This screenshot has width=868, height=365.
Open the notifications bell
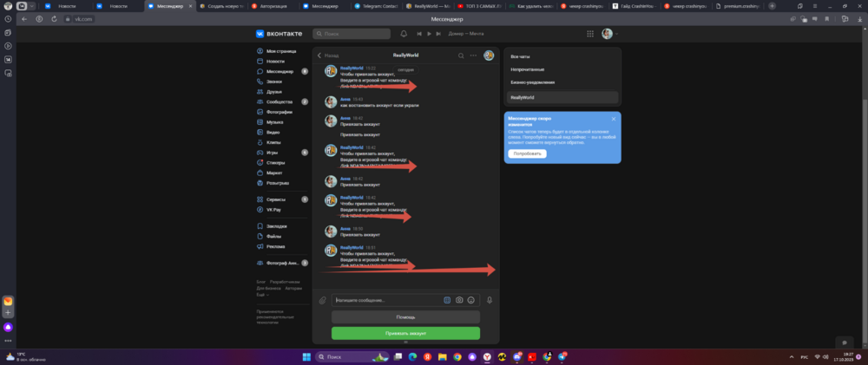(x=404, y=34)
